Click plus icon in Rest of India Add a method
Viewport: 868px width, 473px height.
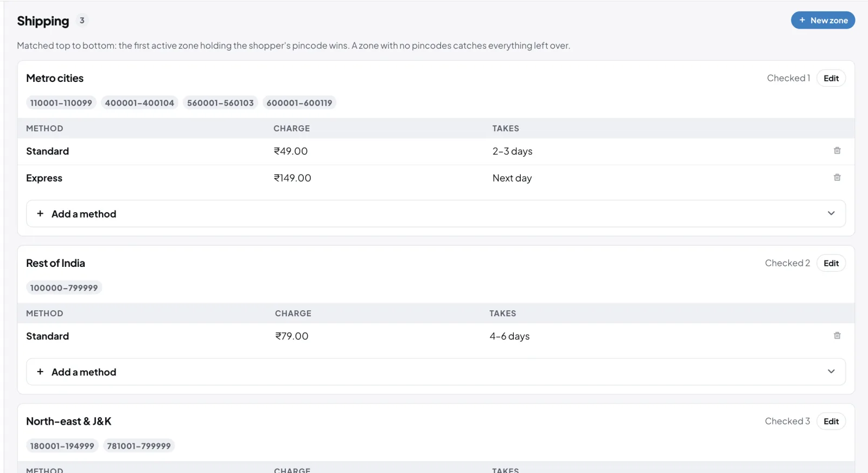click(x=40, y=372)
